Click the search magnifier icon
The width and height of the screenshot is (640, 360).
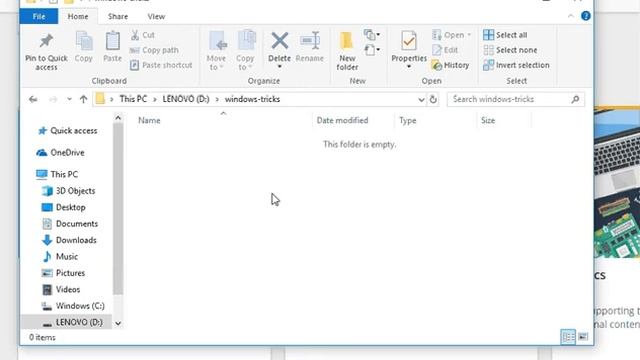(575, 99)
